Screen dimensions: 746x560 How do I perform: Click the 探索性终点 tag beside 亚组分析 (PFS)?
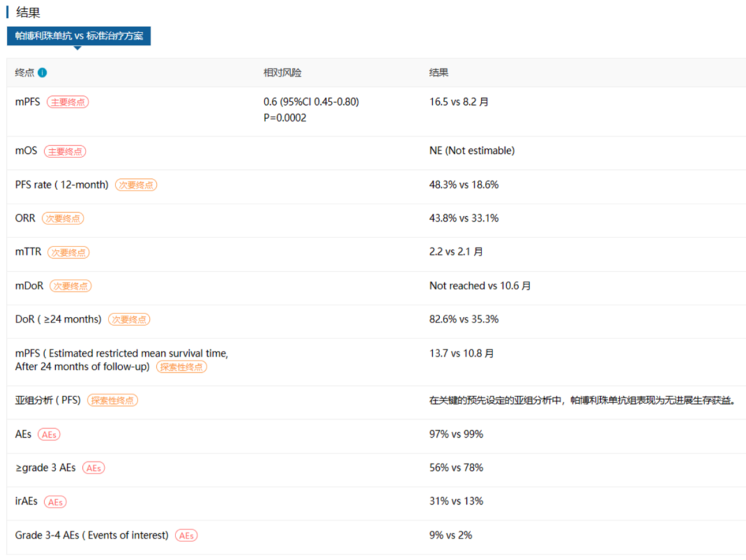pyautogui.click(x=113, y=400)
